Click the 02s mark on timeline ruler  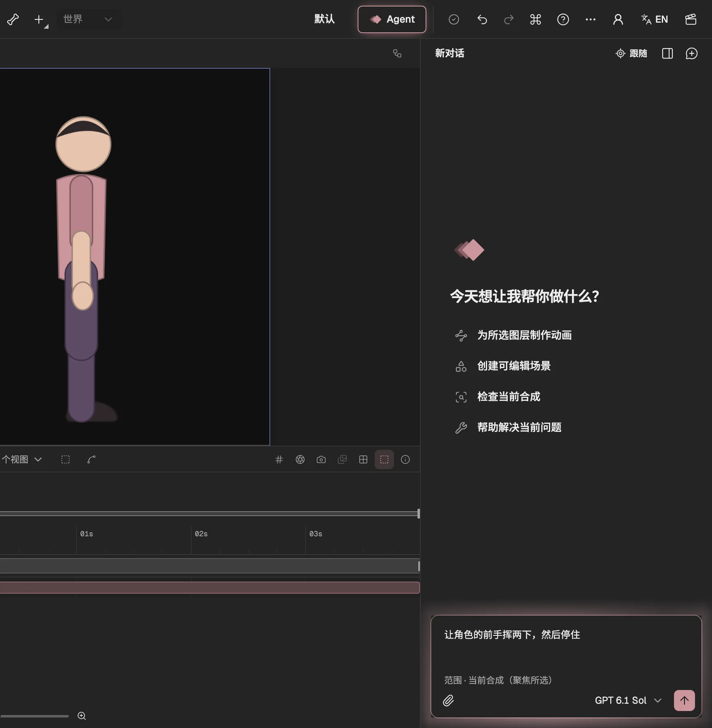click(201, 534)
